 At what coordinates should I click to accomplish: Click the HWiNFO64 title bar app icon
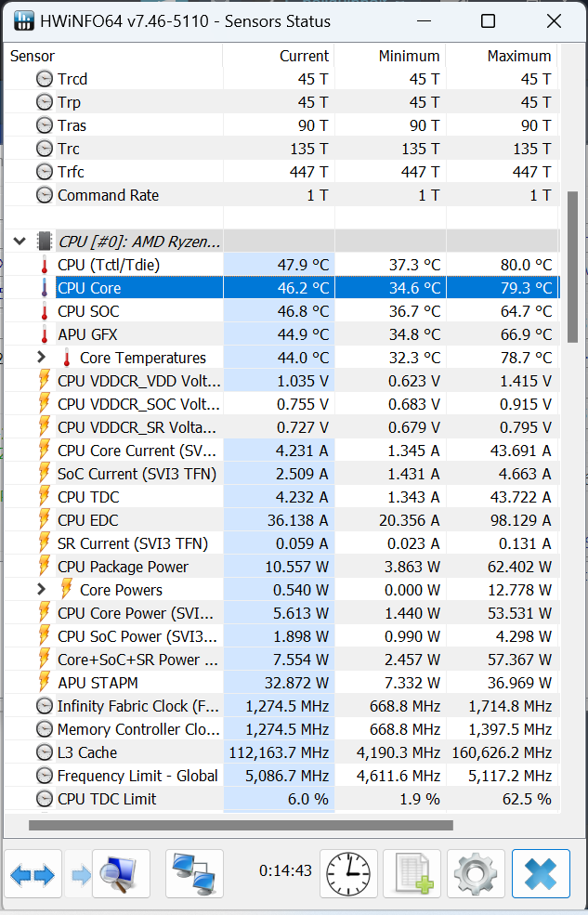(23, 21)
